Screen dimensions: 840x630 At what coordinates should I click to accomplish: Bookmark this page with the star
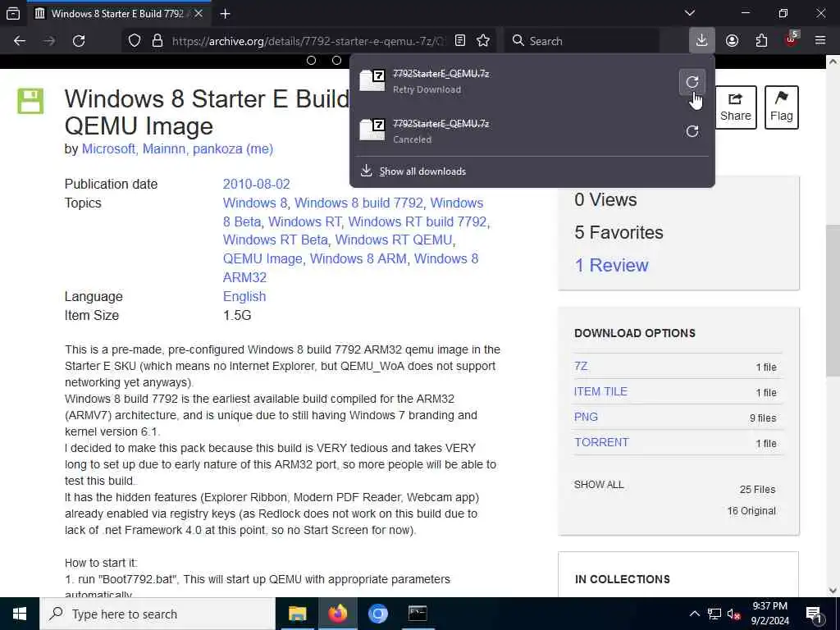[483, 41]
